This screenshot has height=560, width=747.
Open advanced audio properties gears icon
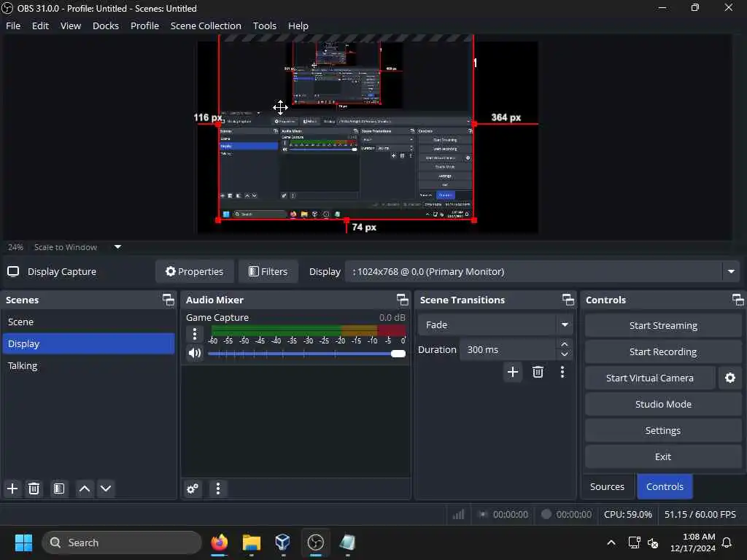tap(193, 489)
